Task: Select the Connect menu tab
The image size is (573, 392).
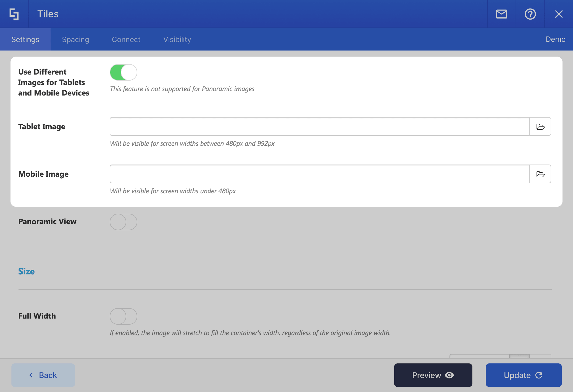Action: 126,39
